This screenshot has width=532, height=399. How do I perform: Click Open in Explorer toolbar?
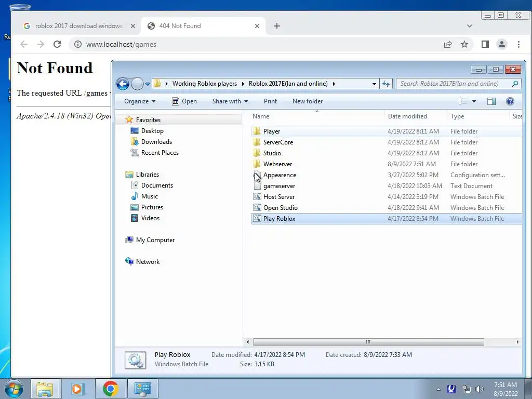[184, 101]
